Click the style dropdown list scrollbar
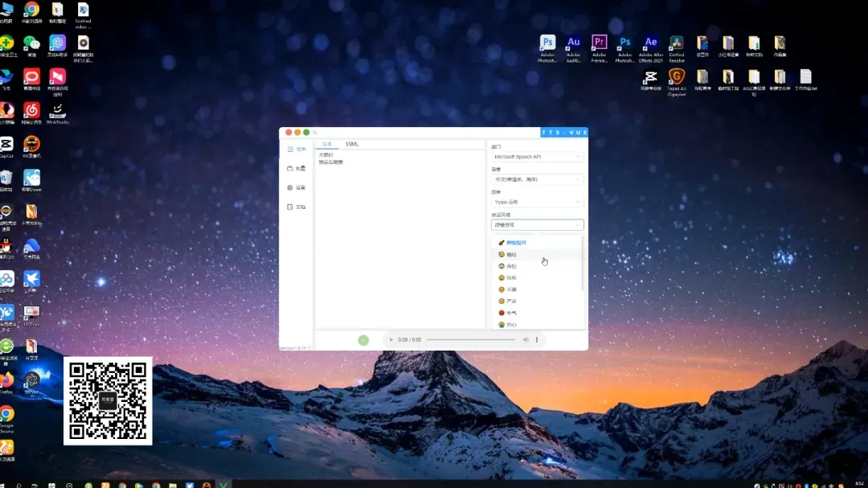This screenshot has width=868, height=488. 583,264
